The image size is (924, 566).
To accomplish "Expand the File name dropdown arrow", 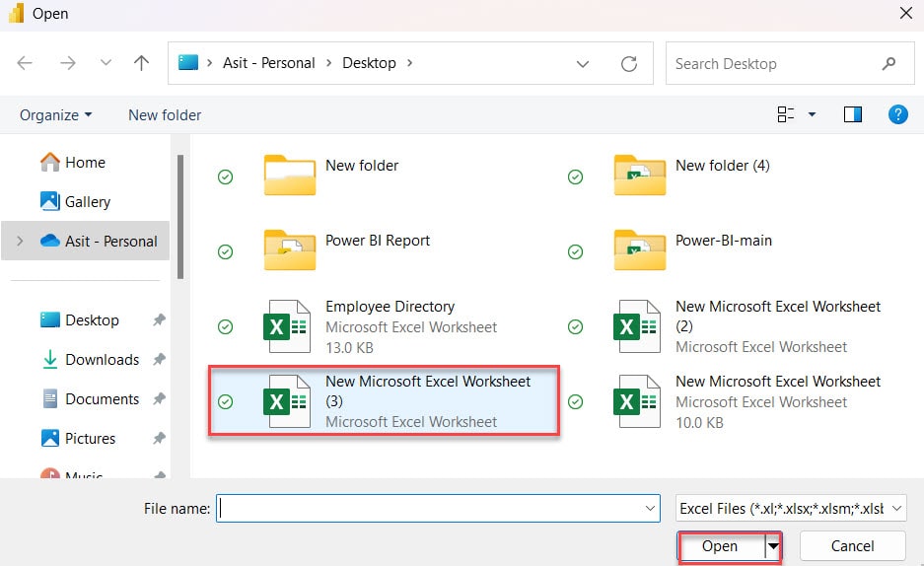I will tap(650, 508).
